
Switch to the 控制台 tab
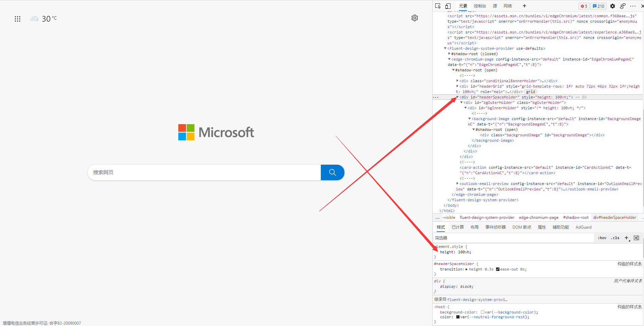[x=480, y=6]
